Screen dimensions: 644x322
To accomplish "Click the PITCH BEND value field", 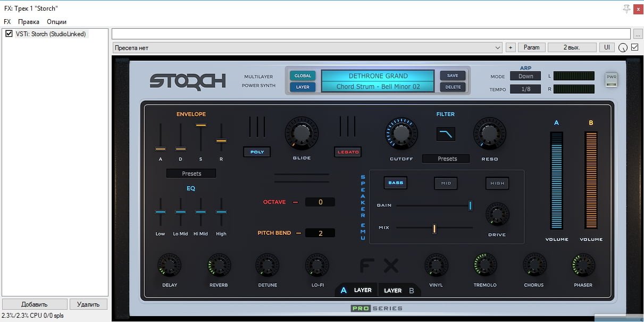I will point(320,233).
